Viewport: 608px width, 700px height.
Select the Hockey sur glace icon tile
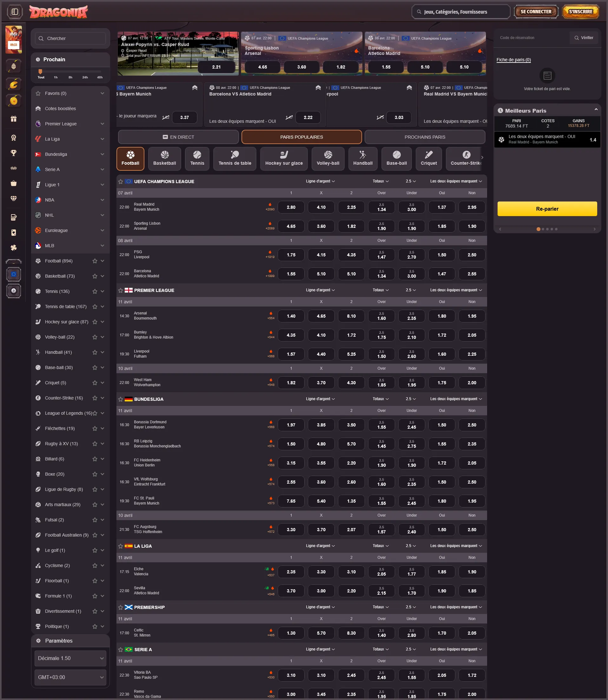(284, 158)
